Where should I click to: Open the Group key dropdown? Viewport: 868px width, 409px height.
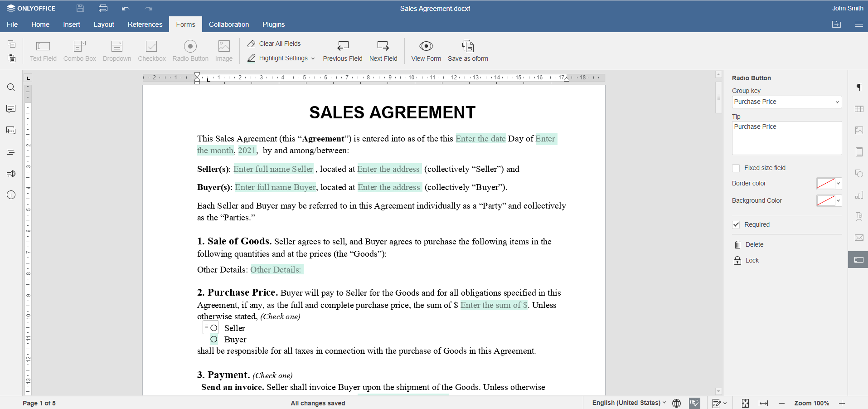[x=837, y=102]
